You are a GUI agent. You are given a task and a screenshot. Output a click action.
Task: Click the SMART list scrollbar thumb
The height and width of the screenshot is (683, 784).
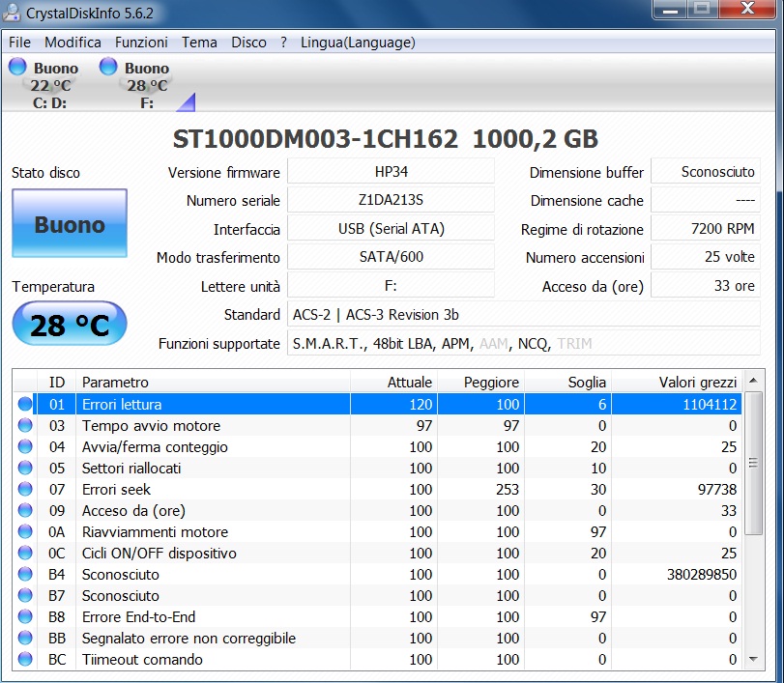pyautogui.click(x=753, y=463)
